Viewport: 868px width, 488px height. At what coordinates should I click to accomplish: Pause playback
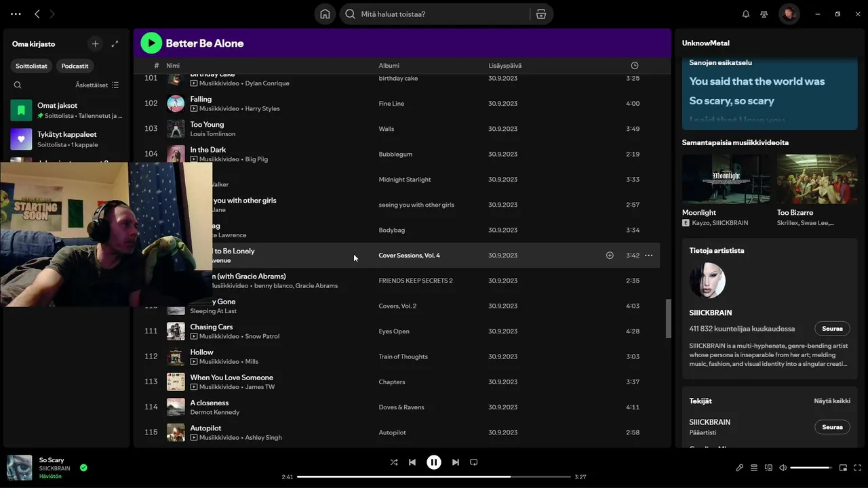(434, 462)
